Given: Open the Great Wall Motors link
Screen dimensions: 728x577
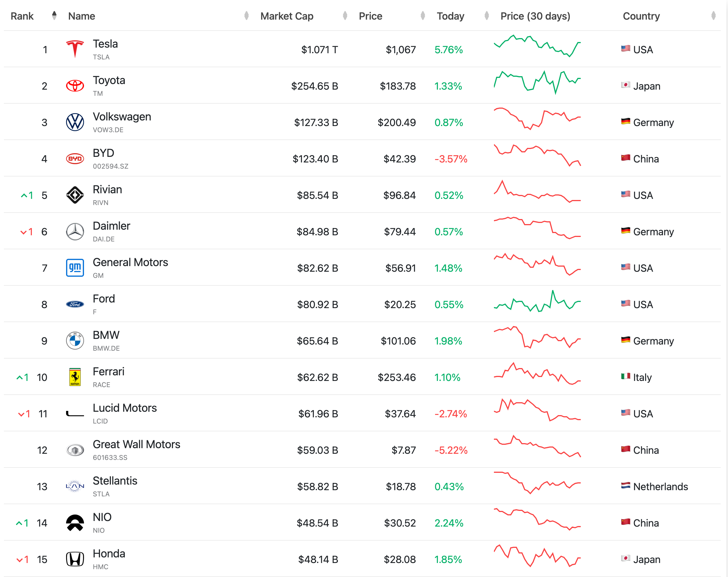Looking at the screenshot, I should pos(136,444).
